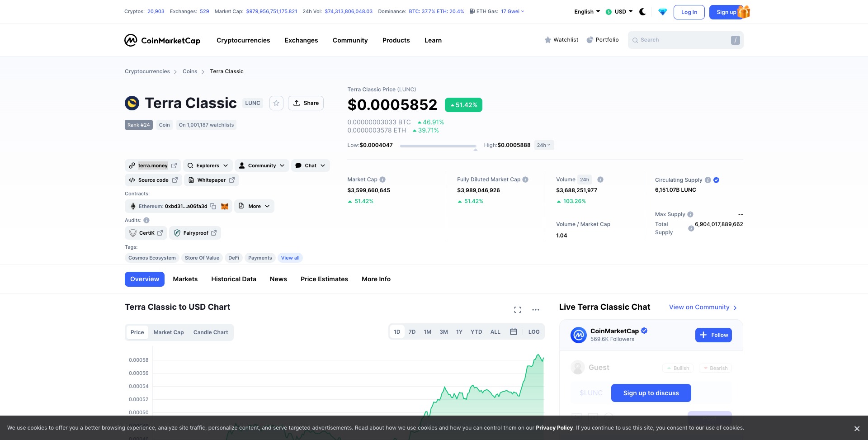Add Terra Classic to watchlist star
868x440 pixels.
[x=276, y=103]
